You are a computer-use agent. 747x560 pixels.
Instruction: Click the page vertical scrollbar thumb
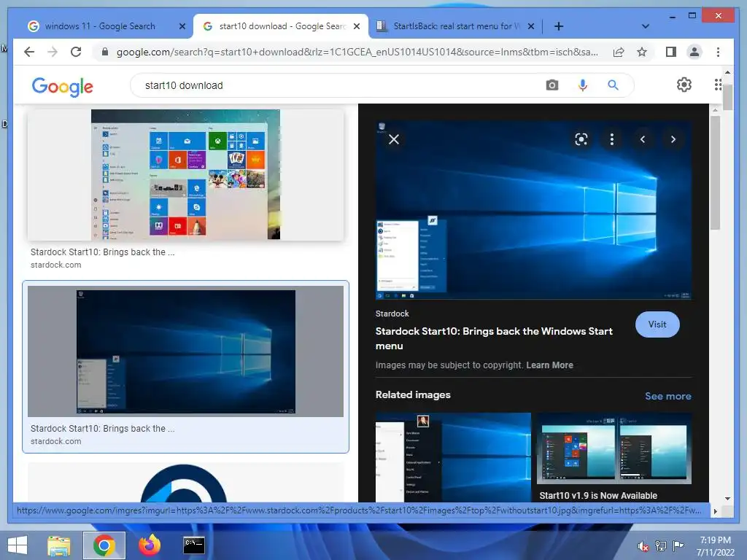(727, 98)
